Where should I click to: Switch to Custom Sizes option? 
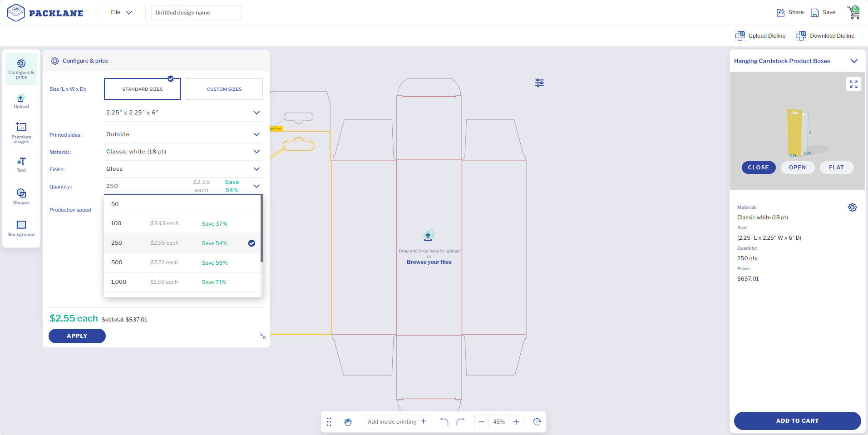224,89
